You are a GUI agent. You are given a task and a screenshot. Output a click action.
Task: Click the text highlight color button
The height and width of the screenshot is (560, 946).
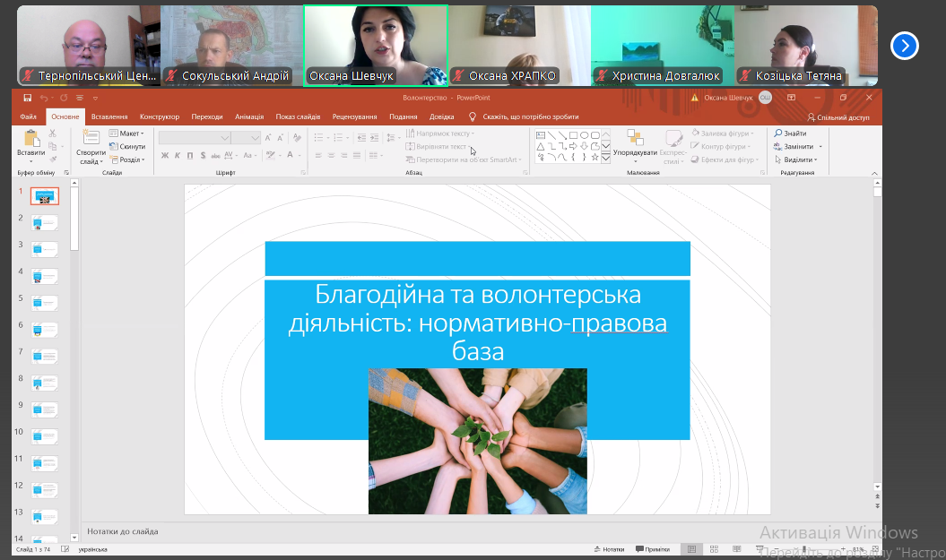pyautogui.click(x=271, y=155)
